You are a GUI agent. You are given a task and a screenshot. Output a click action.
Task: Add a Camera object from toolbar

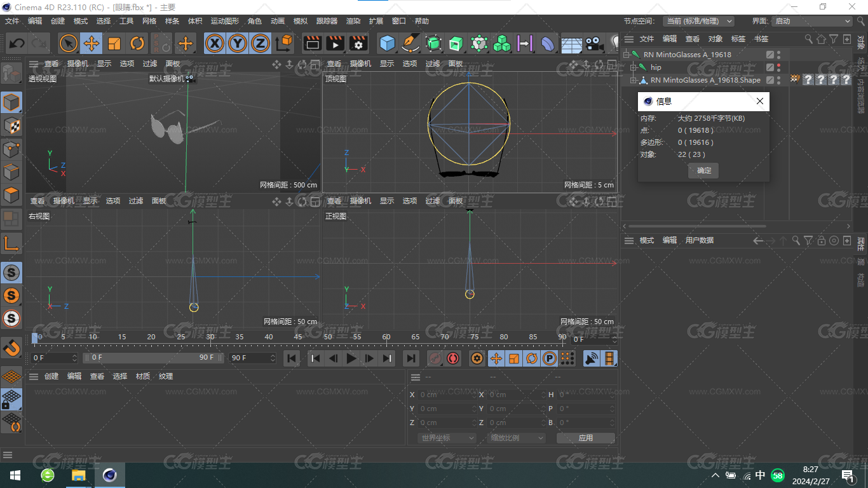pyautogui.click(x=593, y=43)
